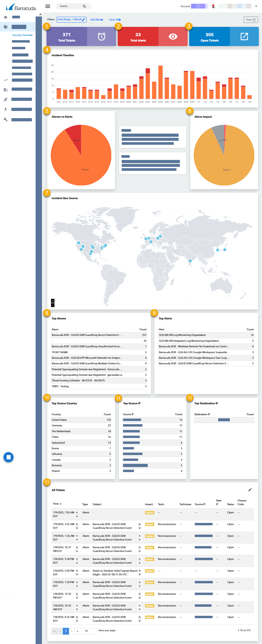This screenshot has height=644, width=262.
Task: Sort tickets by the Time column
Action: pyautogui.click(x=57, y=504)
